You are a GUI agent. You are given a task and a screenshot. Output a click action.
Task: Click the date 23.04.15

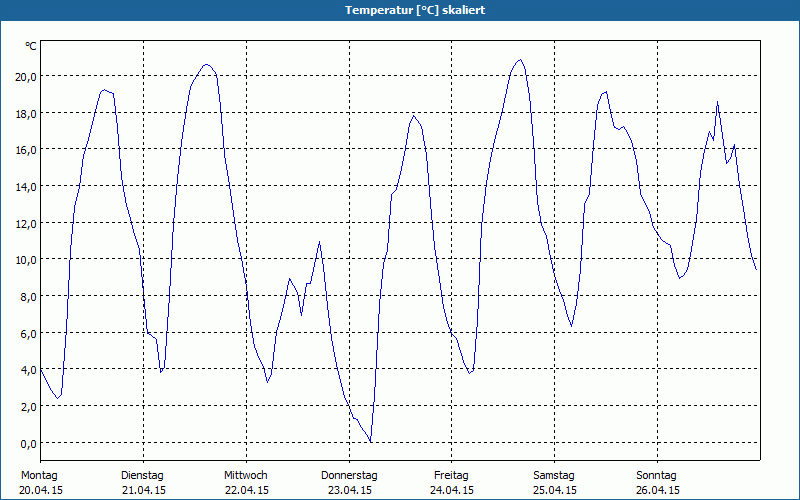(350, 490)
